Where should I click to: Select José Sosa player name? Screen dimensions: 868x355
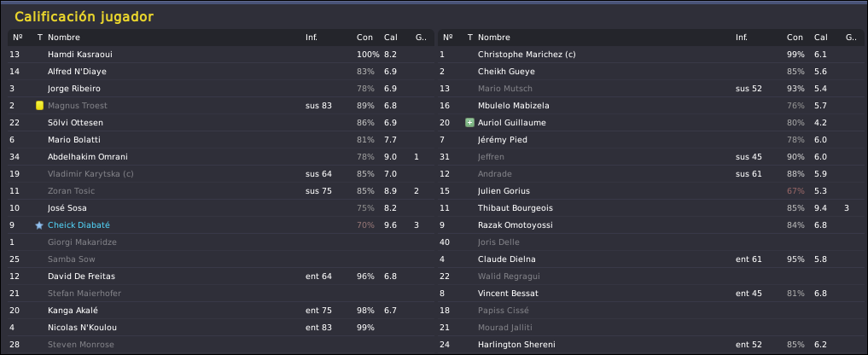click(67, 208)
